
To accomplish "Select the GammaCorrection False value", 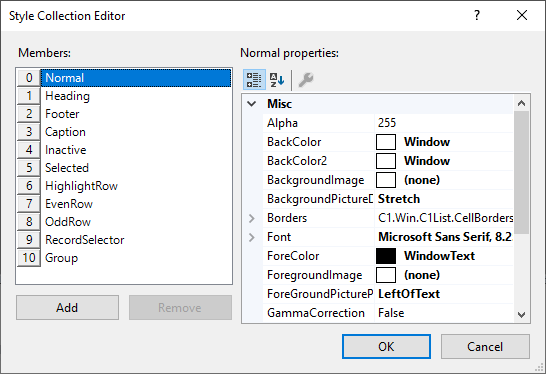I will (391, 313).
